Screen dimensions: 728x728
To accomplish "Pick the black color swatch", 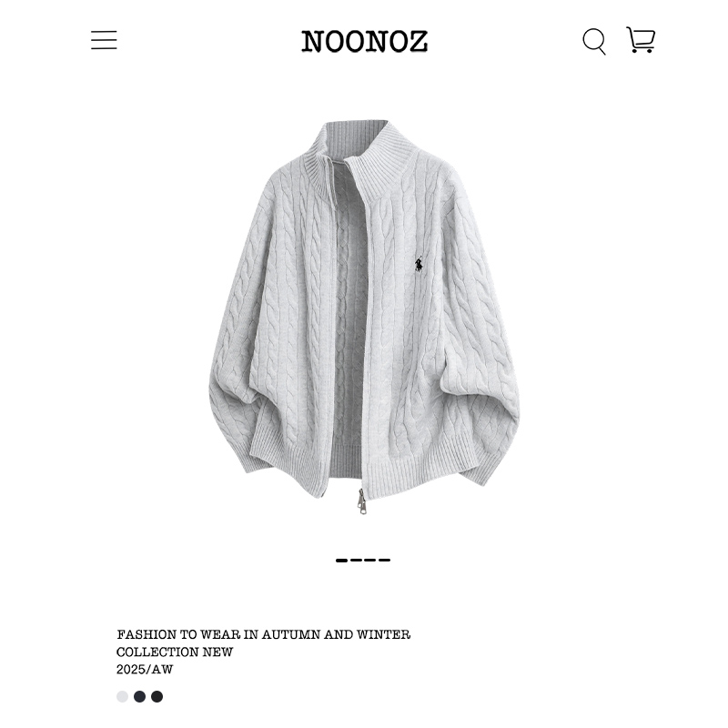I will pyautogui.click(x=157, y=696).
